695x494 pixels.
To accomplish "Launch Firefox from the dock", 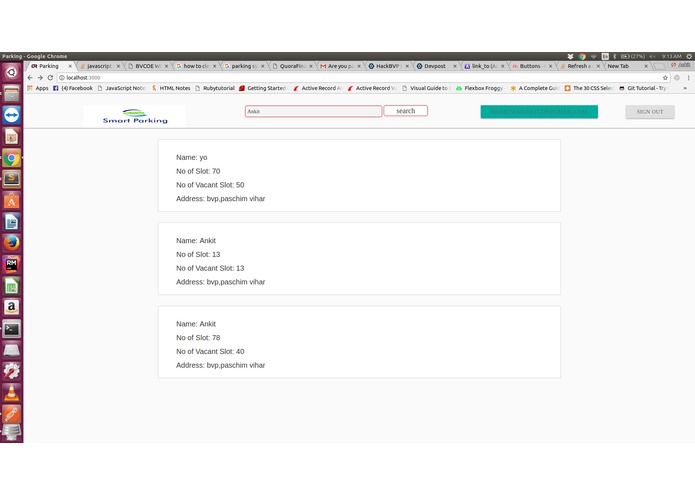I will coord(12,243).
